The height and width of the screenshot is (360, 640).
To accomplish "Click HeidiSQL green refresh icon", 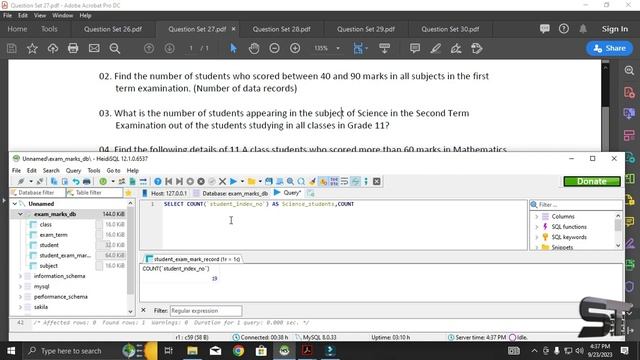I will pyautogui.click(x=103, y=181).
